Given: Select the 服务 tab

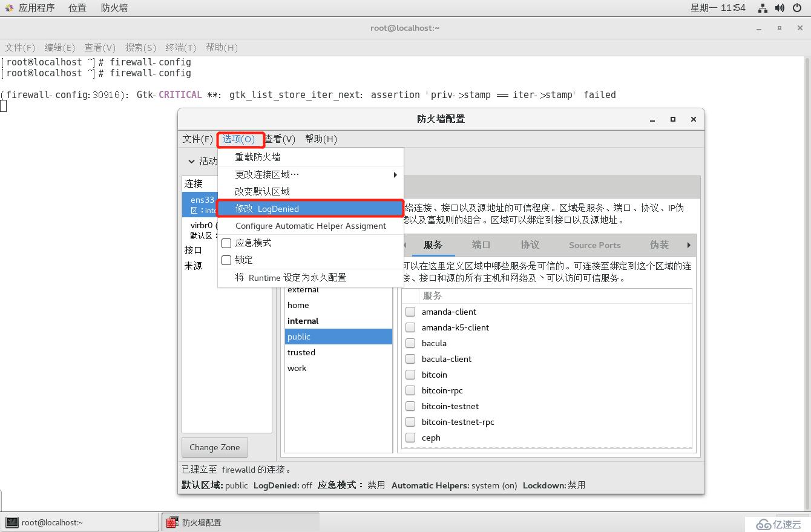Looking at the screenshot, I should (x=433, y=245).
